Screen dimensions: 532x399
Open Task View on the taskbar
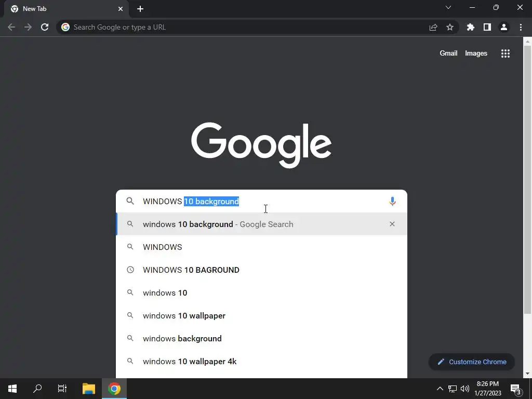62,389
